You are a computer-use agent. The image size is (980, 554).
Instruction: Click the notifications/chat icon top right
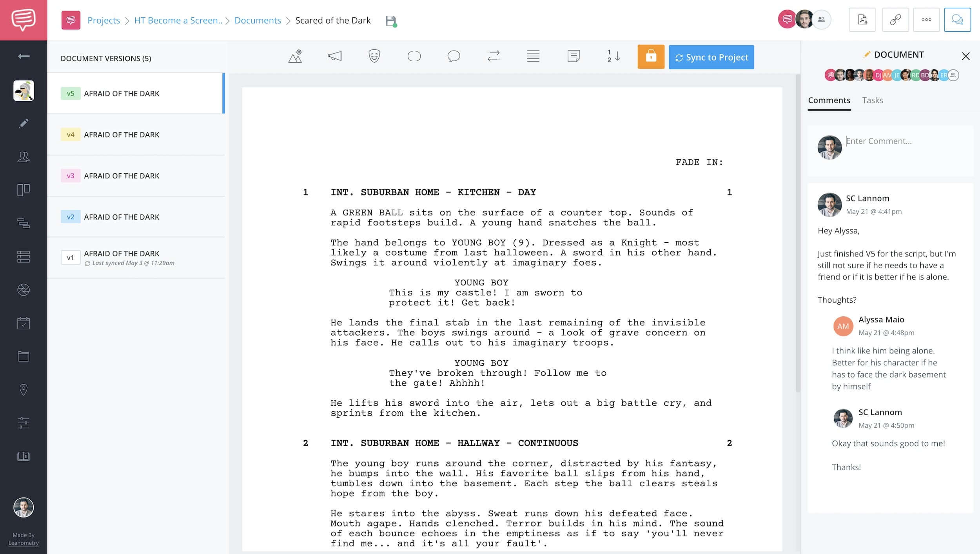pyautogui.click(x=958, y=20)
